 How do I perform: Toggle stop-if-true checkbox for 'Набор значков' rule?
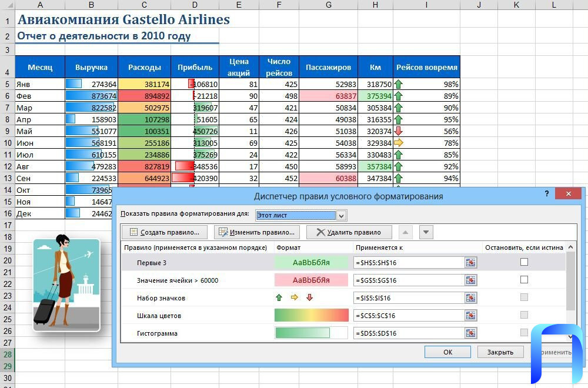click(x=524, y=297)
